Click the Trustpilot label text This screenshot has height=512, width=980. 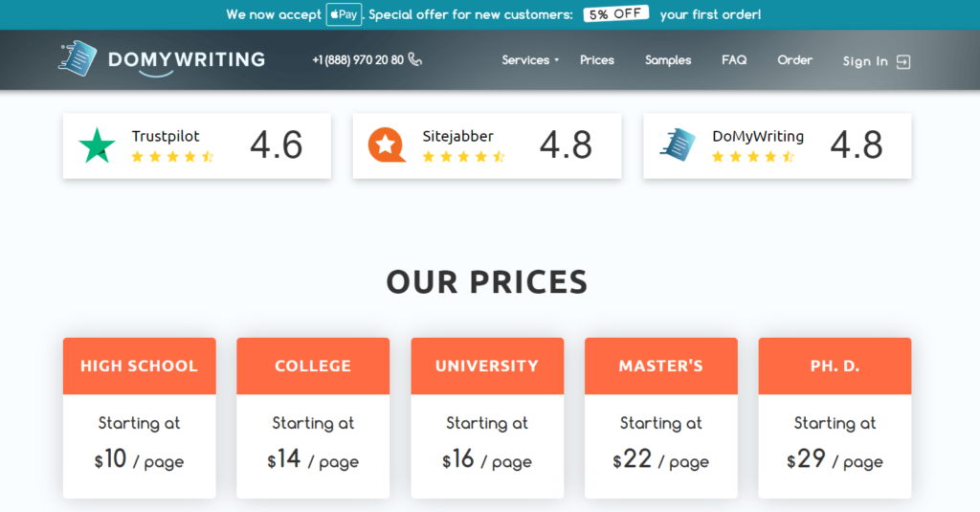pyautogui.click(x=166, y=136)
